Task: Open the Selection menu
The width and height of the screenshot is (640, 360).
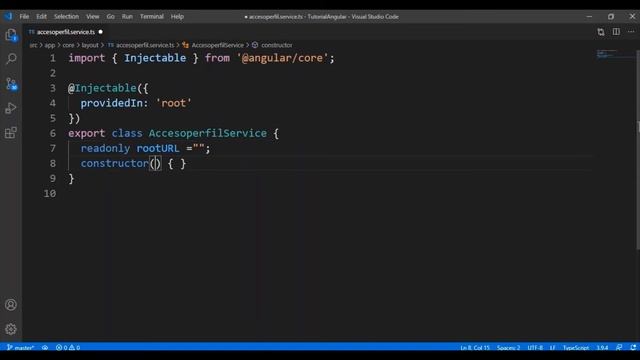Action: [x=67, y=17]
